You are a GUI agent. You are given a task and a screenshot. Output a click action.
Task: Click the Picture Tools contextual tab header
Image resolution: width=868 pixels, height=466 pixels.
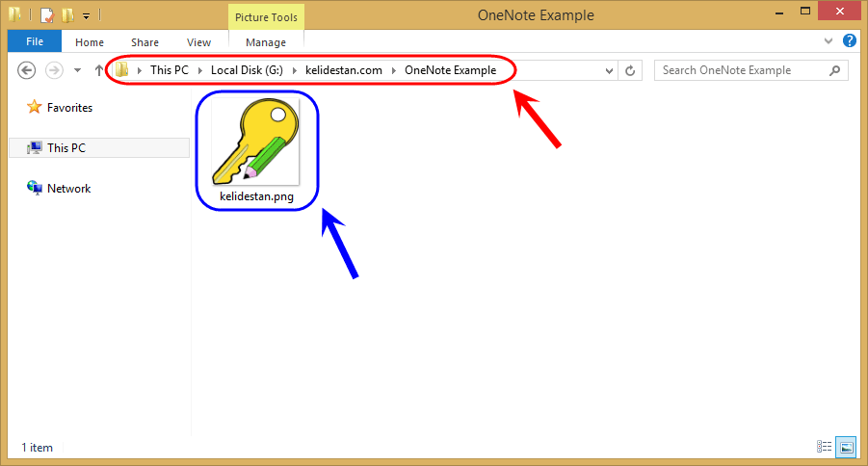point(266,17)
